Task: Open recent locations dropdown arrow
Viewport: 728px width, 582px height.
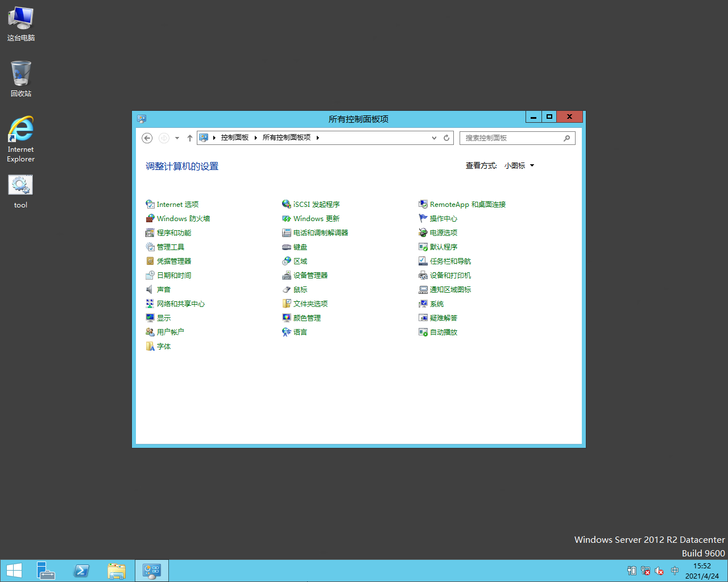Action: [x=177, y=138]
